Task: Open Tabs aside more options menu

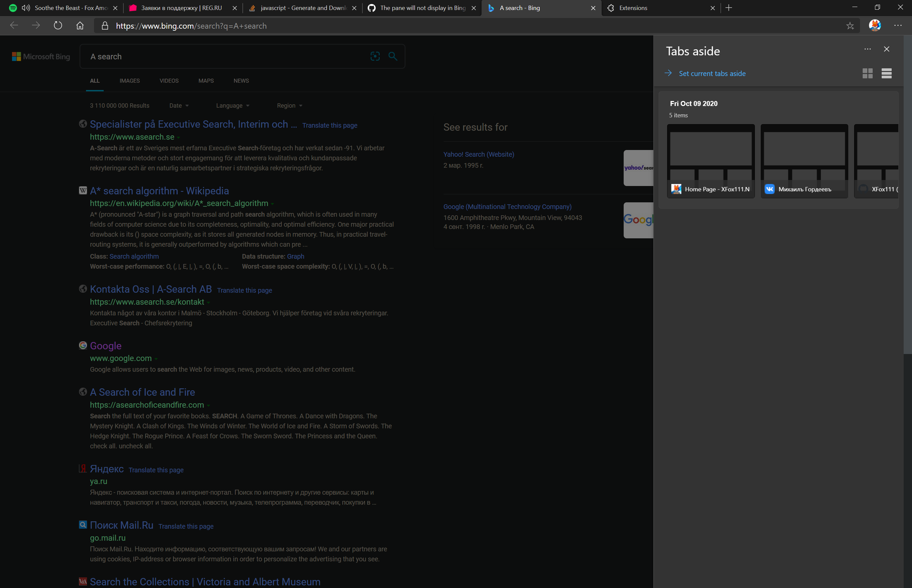Action: [867, 49]
